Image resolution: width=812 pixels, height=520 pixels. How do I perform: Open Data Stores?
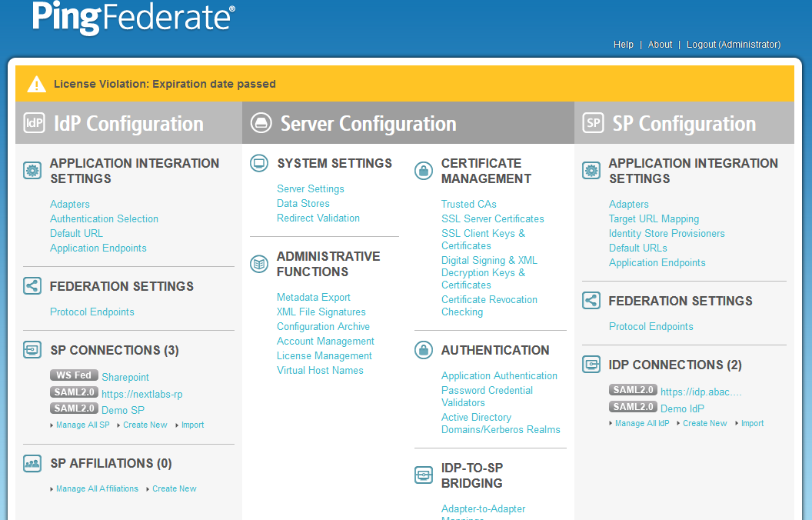pyautogui.click(x=304, y=203)
